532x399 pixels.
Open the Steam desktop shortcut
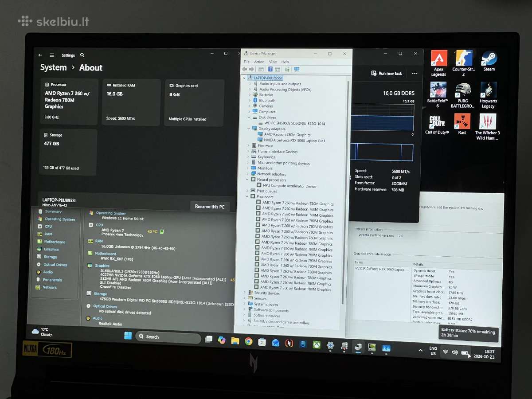click(489, 61)
